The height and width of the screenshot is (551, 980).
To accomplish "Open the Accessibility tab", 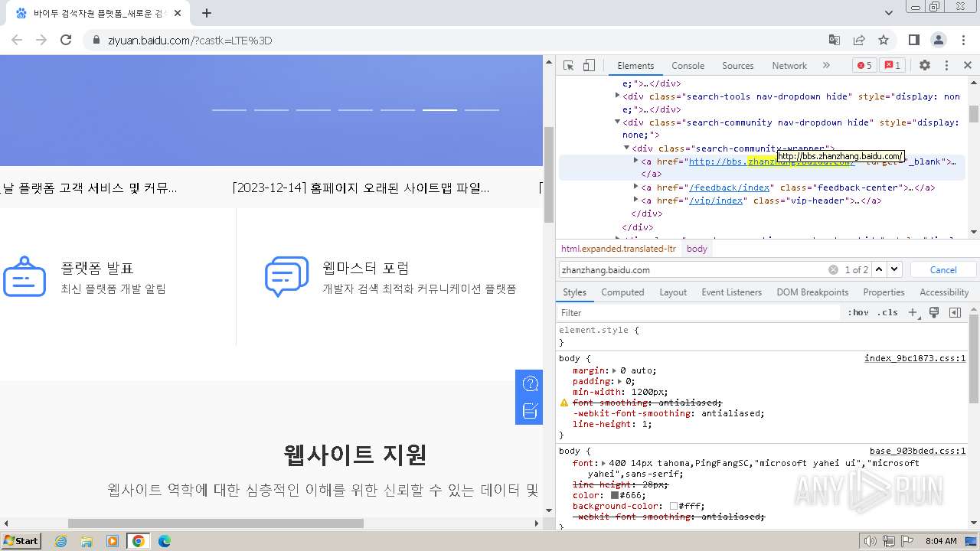I will (944, 292).
